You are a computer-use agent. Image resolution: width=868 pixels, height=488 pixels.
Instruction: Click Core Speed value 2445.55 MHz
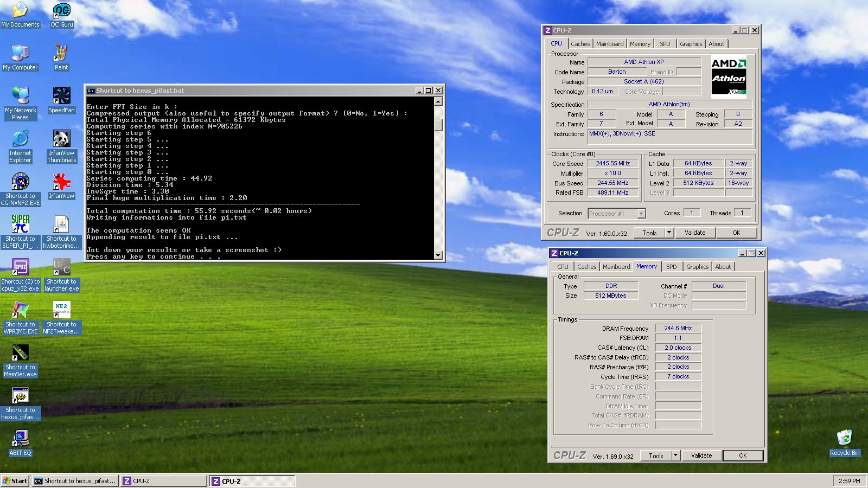(613, 163)
